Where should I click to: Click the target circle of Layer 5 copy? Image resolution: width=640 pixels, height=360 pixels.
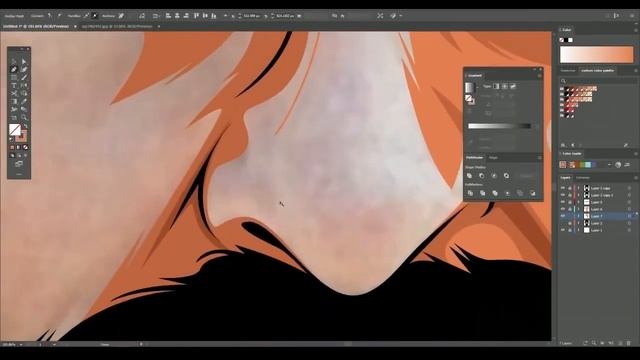pyautogui.click(x=629, y=188)
